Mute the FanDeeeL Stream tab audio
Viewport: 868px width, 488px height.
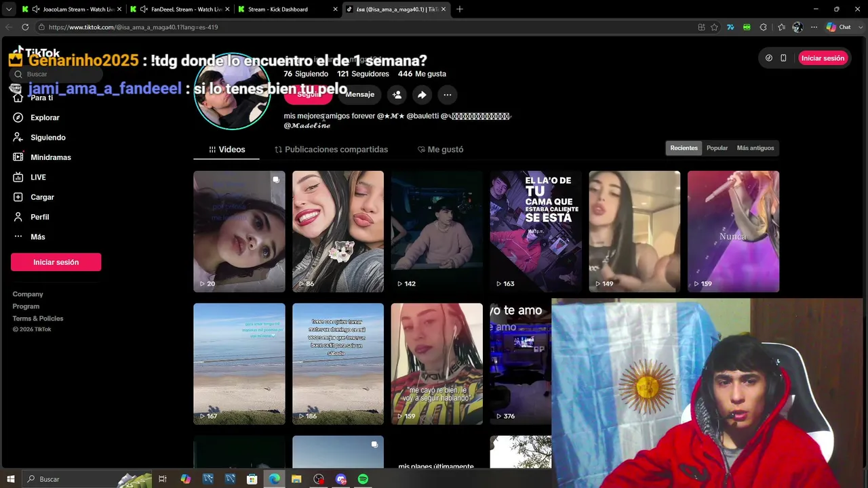tap(144, 9)
